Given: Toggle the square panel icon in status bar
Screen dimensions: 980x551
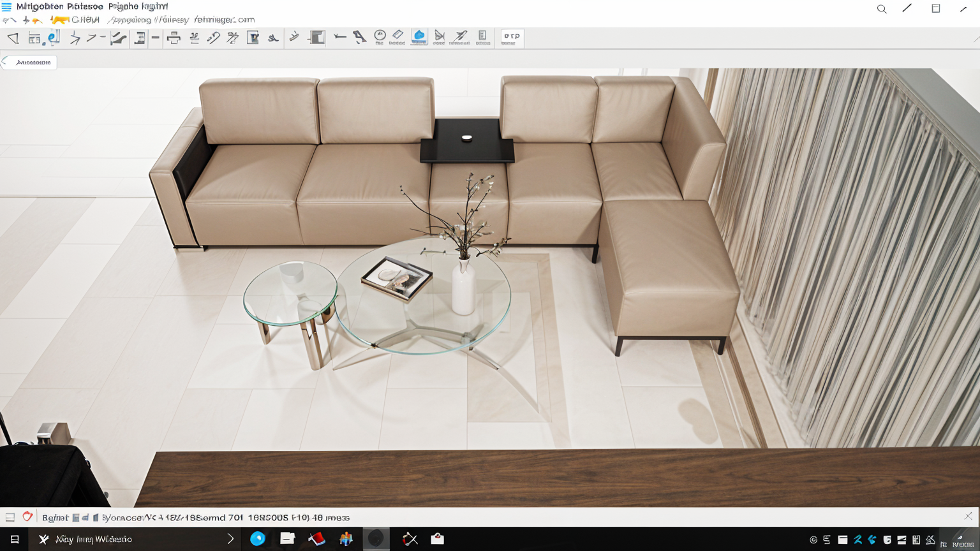Looking at the screenshot, I should click(10, 517).
